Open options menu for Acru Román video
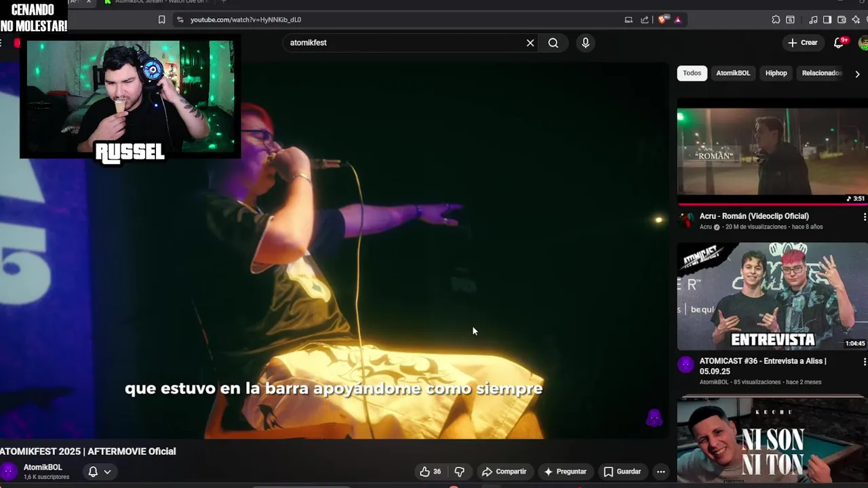Screen dimensions: 868x488 point(864,217)
